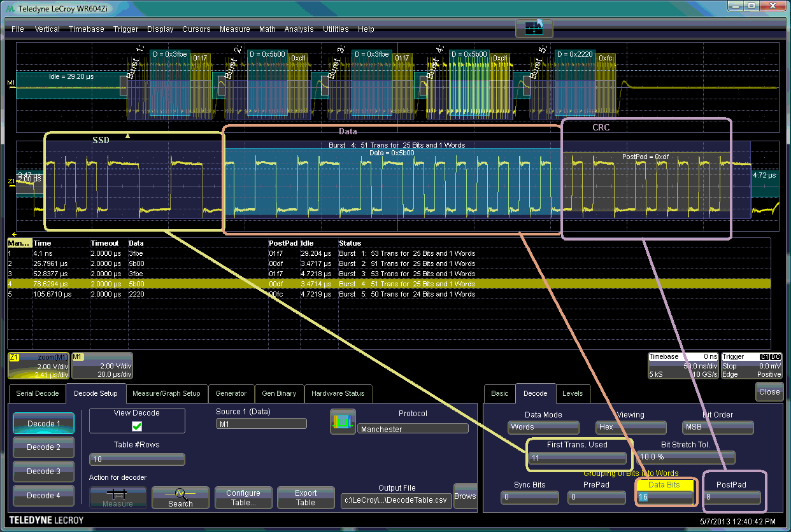The width and height of the screenshot is (791, 532).
Task: Toggle the View Decode checkbox
Action: click(x=137, y=426)
